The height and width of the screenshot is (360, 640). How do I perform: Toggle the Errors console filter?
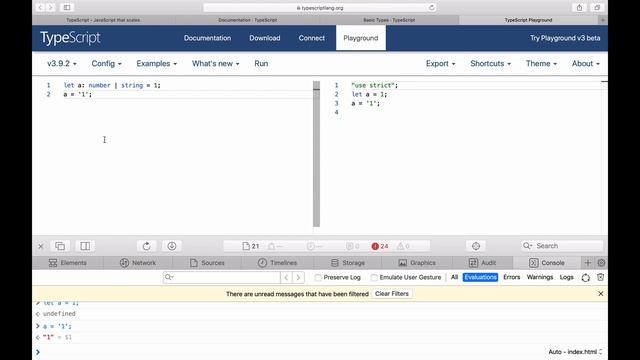click(x=511, y=277)
